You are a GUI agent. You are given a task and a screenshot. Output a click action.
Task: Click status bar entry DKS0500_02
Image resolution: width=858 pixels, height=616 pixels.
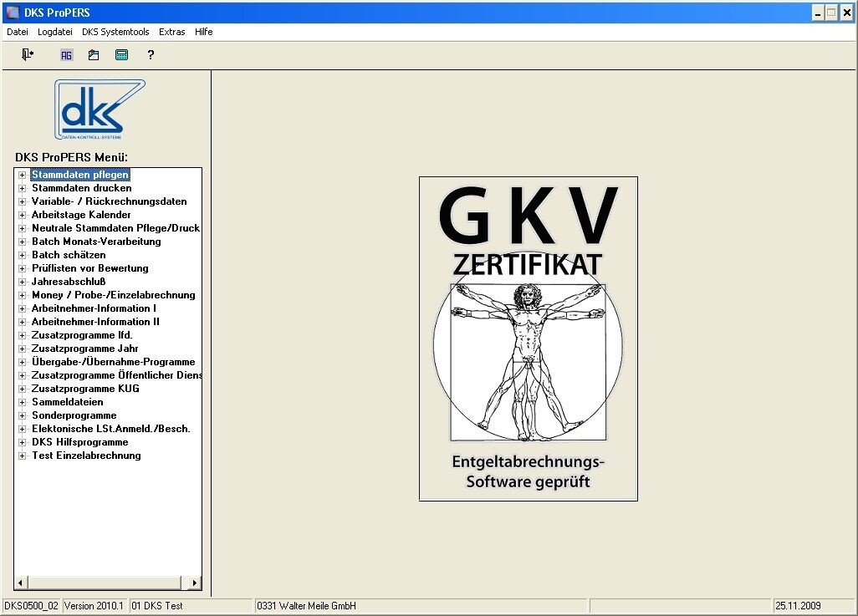(31, 606)
